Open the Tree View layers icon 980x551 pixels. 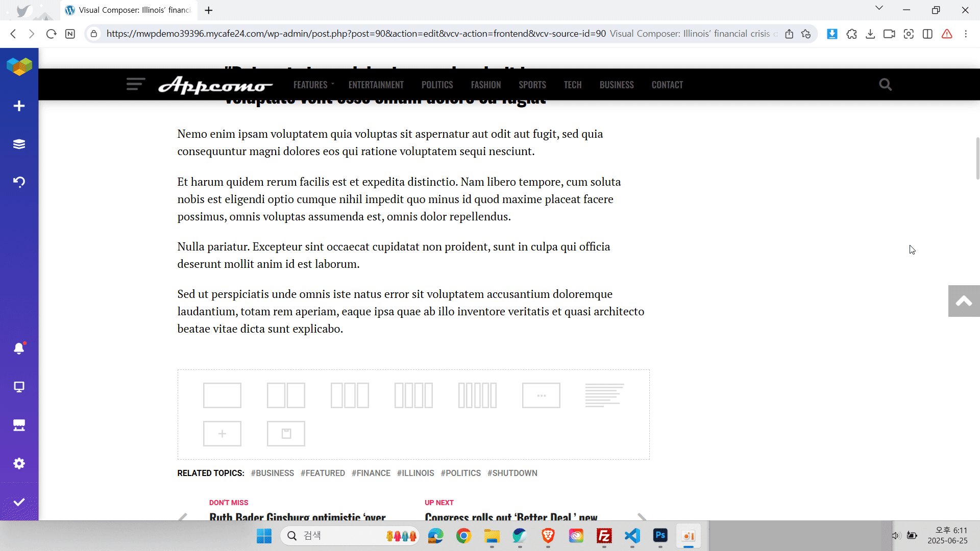(19, 144)
